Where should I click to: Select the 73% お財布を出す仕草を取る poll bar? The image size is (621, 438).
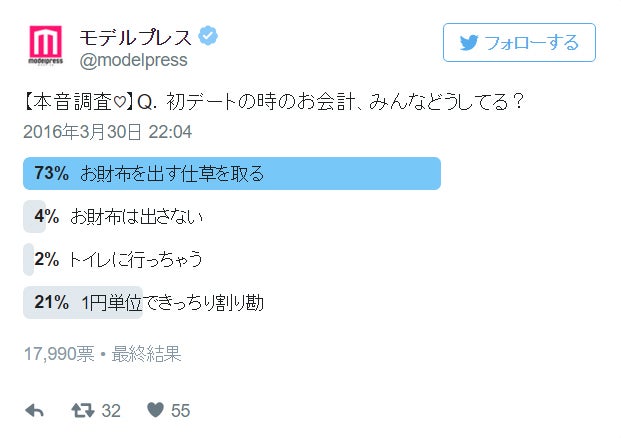pyautogui.click(x=232, y=173)
